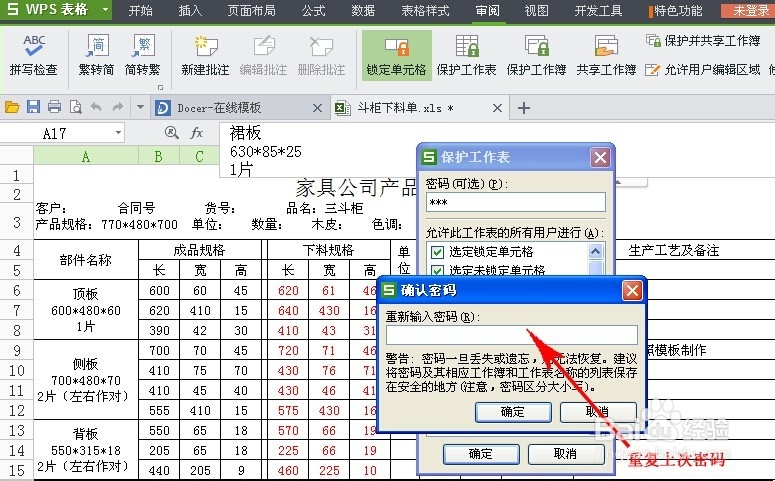Open the name box A17 dropdown
This screenshot has height=481, width=775.
click(118, 132)
